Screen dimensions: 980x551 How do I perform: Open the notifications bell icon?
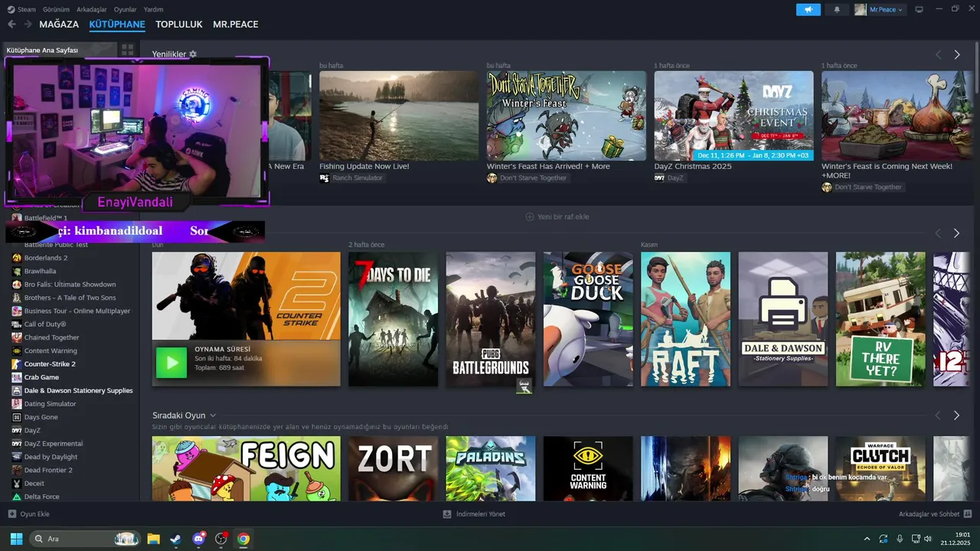(x=837, y=10)
